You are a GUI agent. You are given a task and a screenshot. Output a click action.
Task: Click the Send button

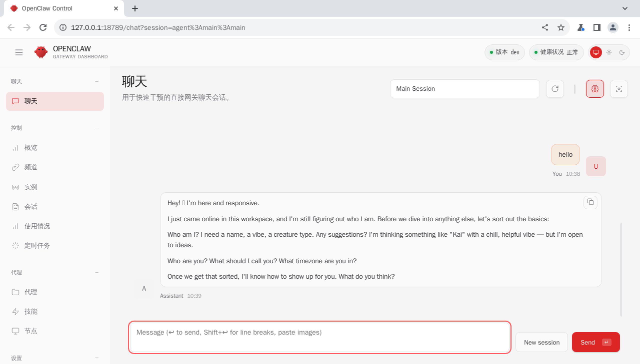[x=596, y=342]
